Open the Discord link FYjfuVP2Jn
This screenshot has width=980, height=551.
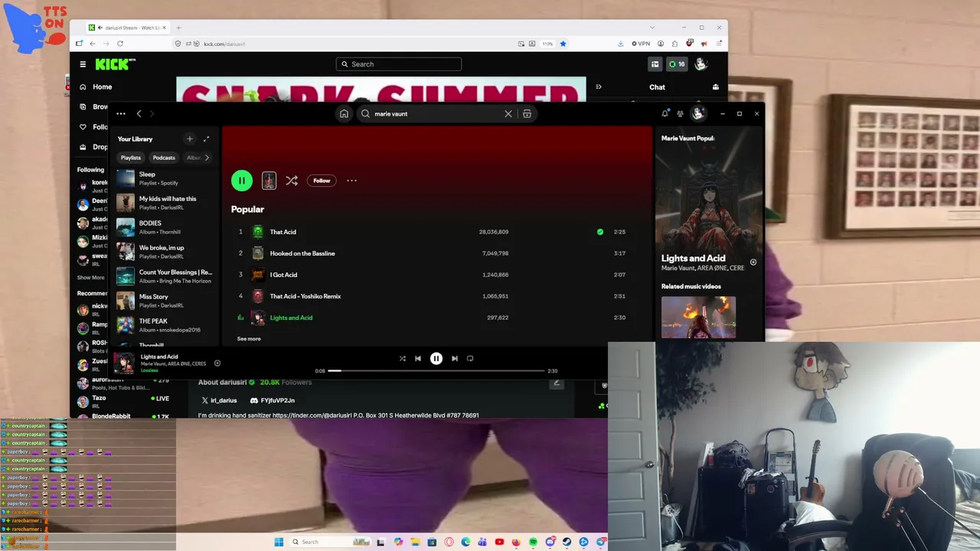(272, 400)
